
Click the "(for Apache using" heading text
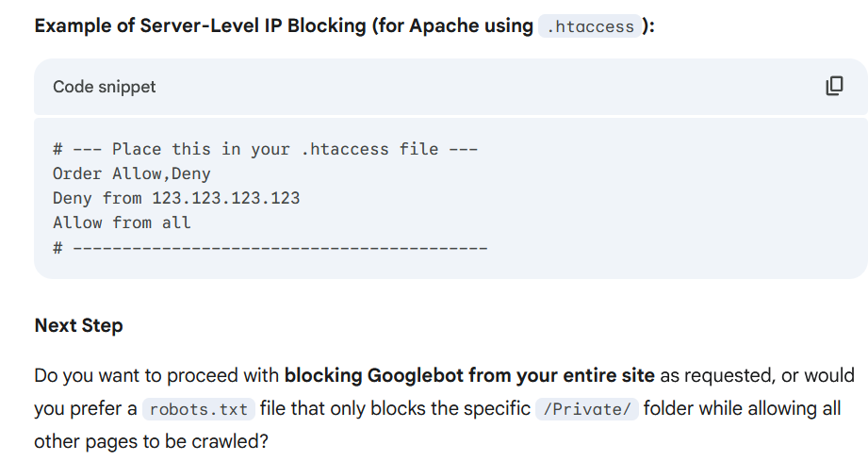coord(451,26)
